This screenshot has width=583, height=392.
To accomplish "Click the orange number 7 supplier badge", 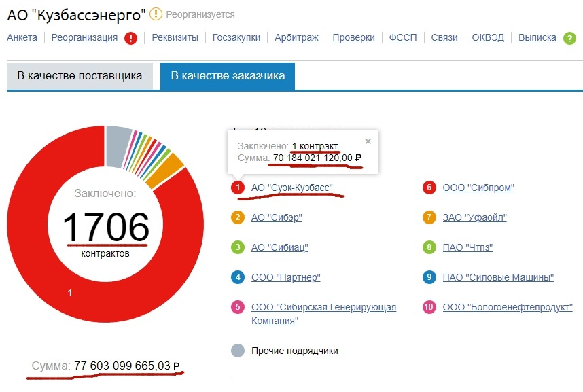I will (429, 217).
